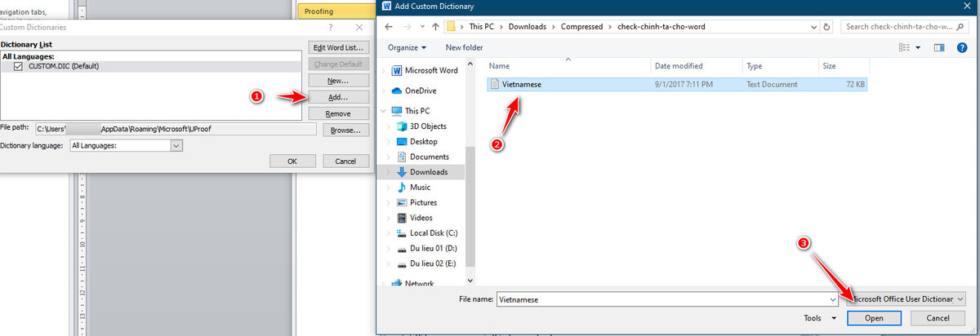980x336 pixels.
Task: Click the Downloads arrow icon
Action: [401, 172]
